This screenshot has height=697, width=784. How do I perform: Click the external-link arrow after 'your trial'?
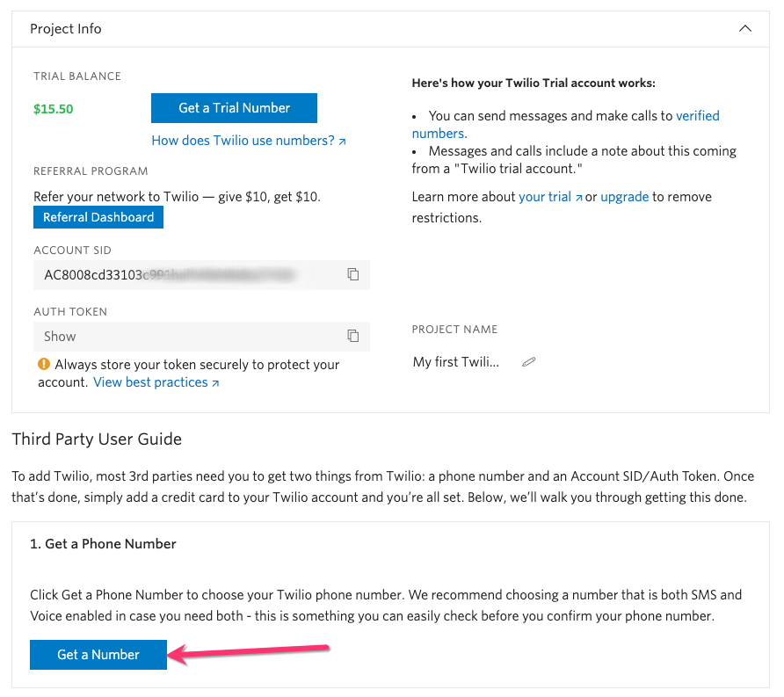(x=578, y=198)
